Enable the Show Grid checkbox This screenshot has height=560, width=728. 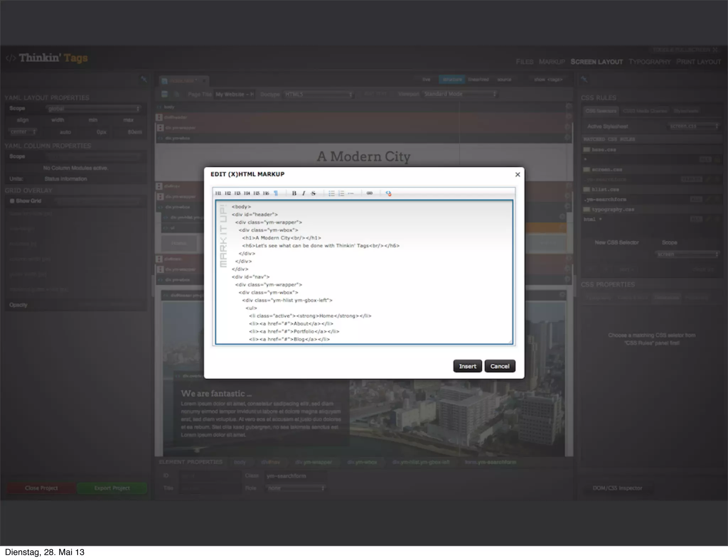(x=12, y=201)
